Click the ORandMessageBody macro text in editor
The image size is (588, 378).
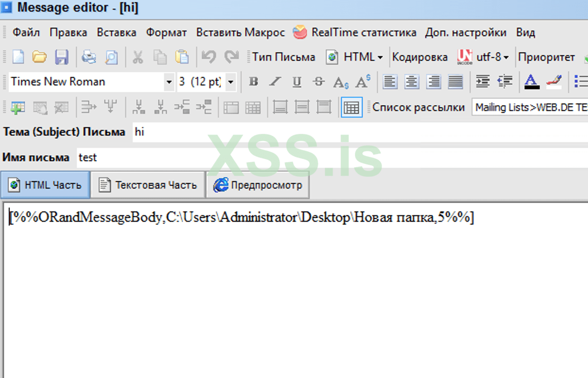click(241, 217)
